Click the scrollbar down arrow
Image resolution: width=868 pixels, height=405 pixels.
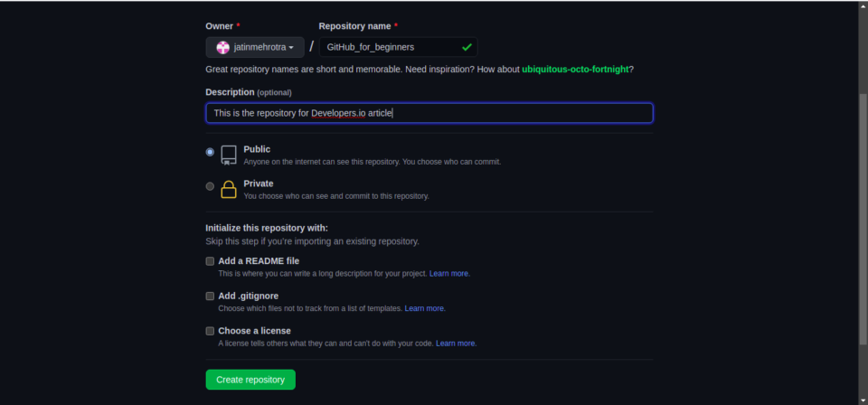863,400
